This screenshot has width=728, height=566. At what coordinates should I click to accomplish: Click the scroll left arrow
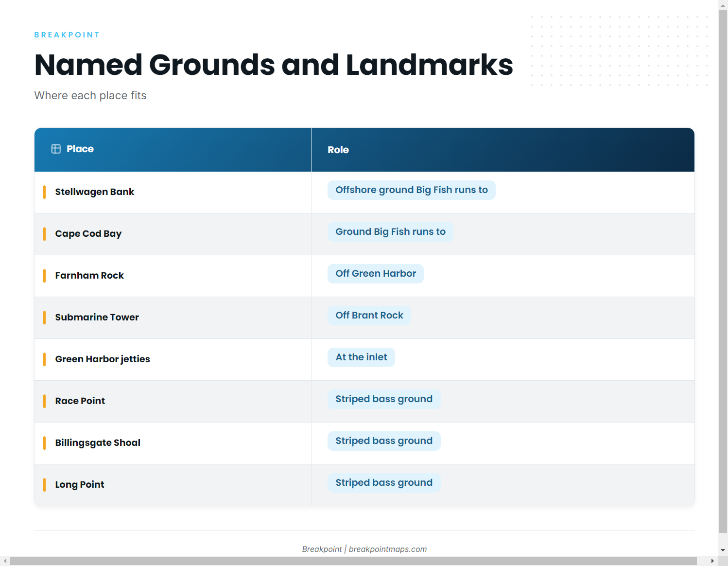[5, 561]
